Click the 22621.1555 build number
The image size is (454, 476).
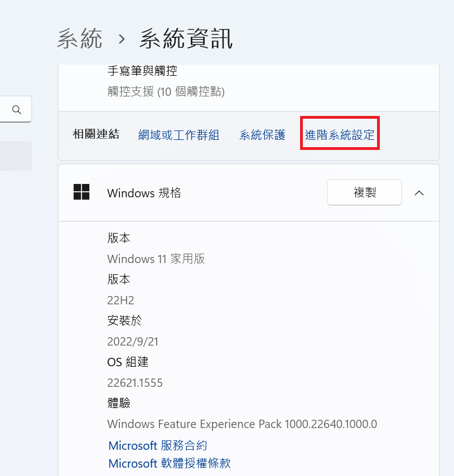pos(135,383)
